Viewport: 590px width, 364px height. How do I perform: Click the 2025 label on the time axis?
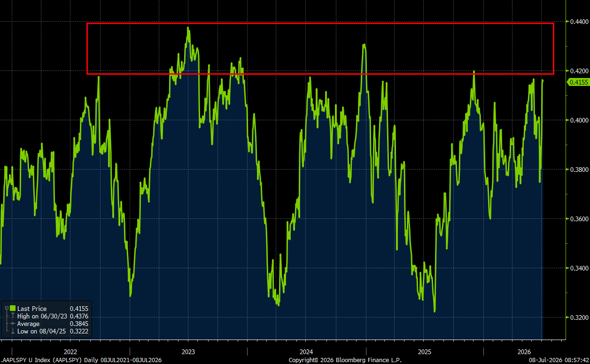[x=424, y=352]
